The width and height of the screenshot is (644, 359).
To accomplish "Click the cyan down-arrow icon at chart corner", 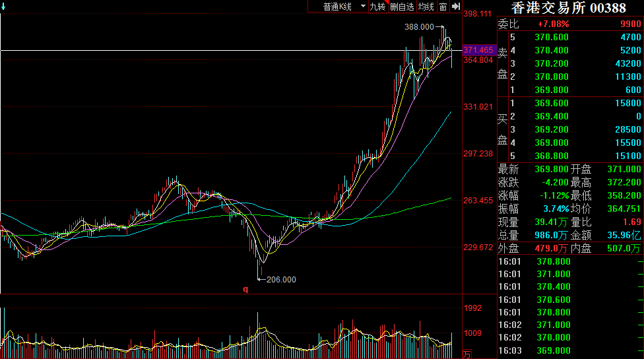I will (x=3, y=7).
